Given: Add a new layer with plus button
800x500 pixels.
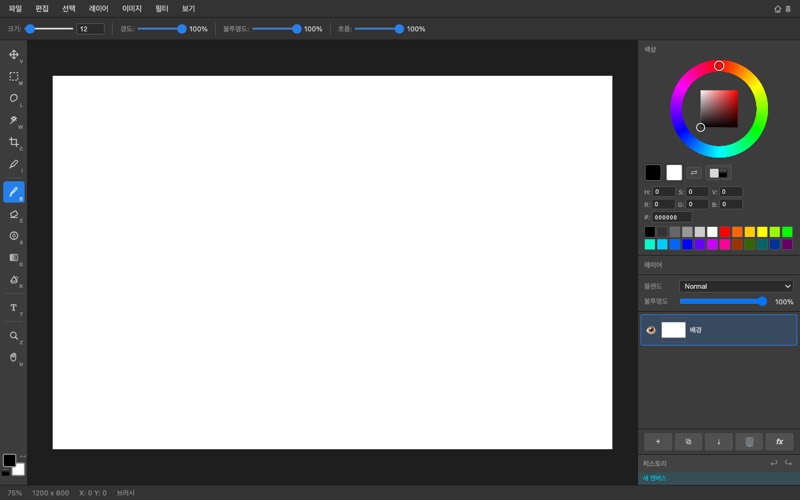Looking at the screenshot, I should [658, 441].
